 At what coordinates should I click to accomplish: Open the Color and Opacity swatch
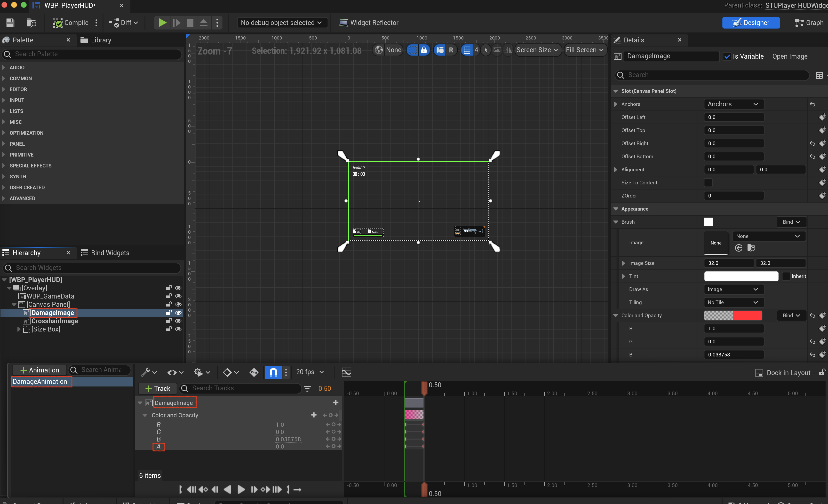pyautogui.click(x=733, y=315)
